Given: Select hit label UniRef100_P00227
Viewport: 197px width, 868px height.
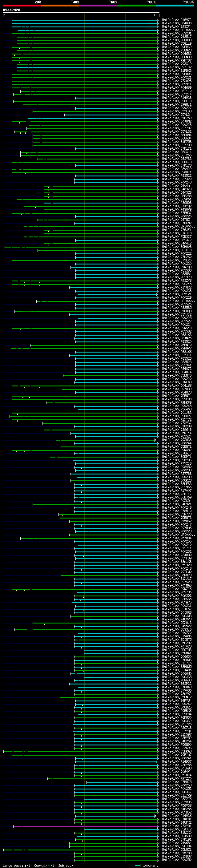Looking at the screenshot, I should click(176, 108).
